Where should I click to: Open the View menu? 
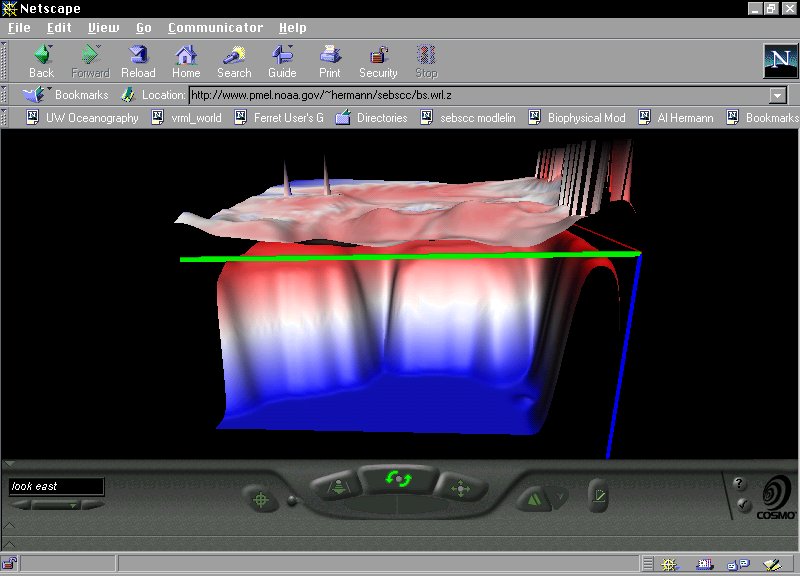(x=103, y=27)
